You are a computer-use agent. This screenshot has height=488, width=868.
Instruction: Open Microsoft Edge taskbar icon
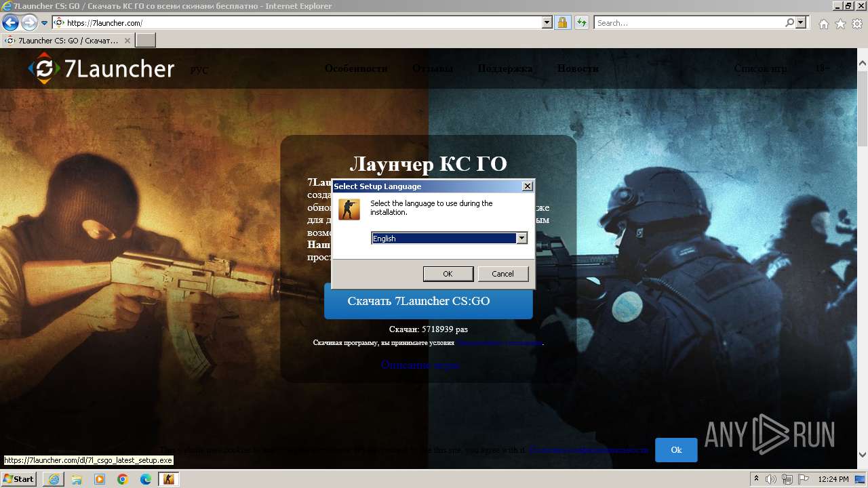tap(146, 479)
